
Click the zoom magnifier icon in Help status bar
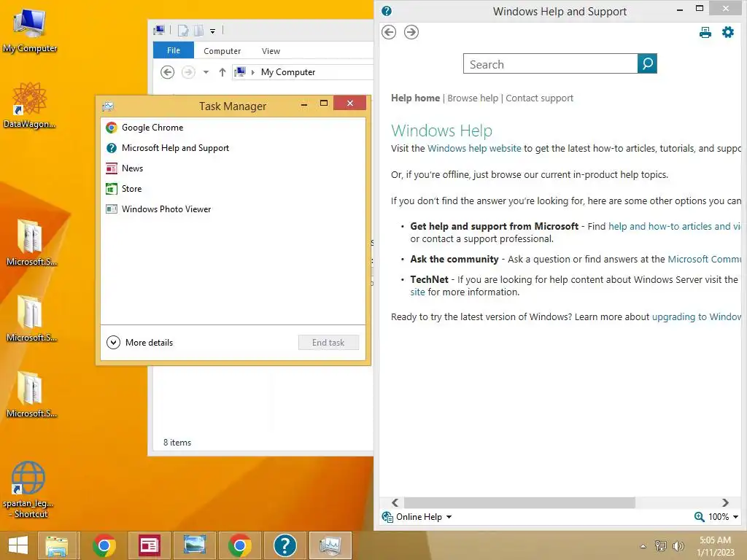[x=699, y=517]
